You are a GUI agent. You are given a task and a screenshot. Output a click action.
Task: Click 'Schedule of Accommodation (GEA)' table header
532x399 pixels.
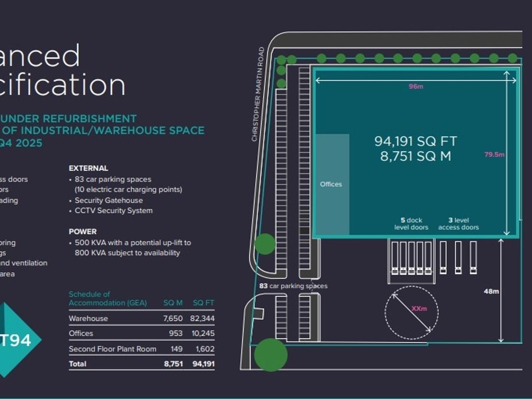[x=108, y=299]
